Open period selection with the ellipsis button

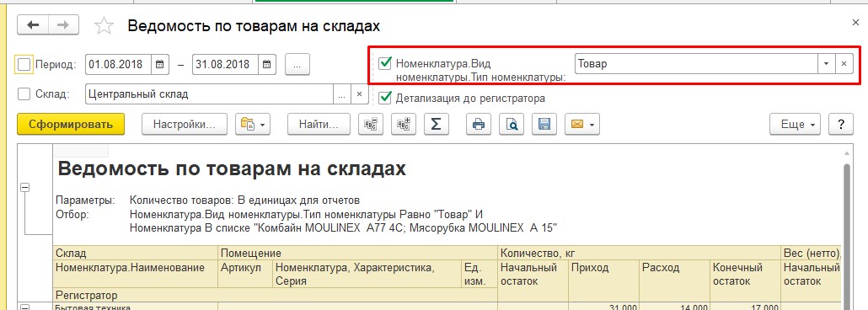(297, 64)
